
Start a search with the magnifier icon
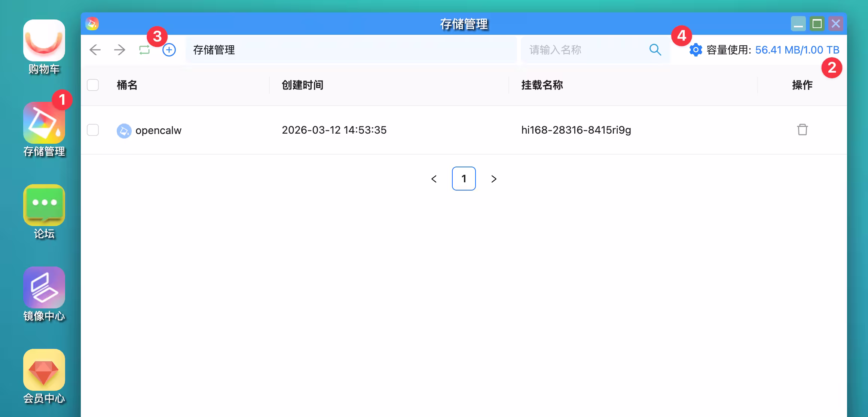tap(655, 49)
